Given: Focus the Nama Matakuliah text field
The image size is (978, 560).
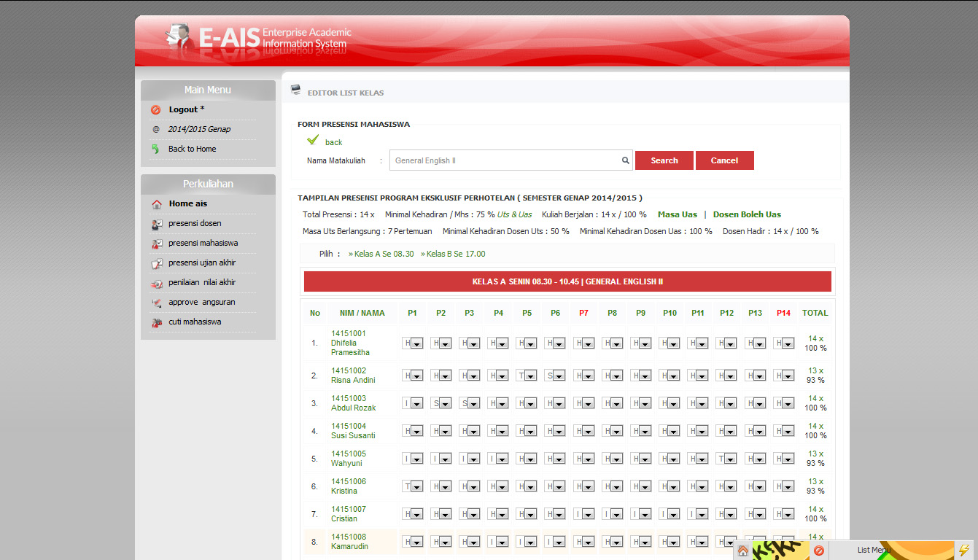Looking at the screenshot, I should click(505, 160).
